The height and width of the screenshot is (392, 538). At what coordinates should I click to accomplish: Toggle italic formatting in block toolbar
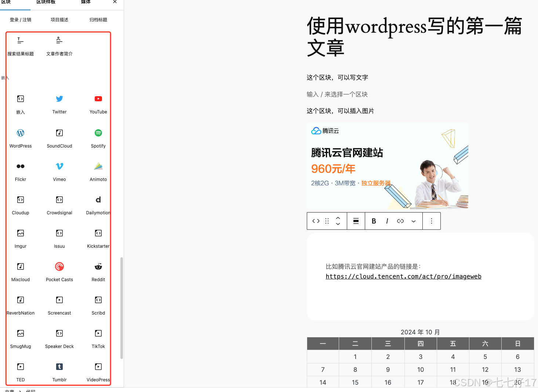387,221
